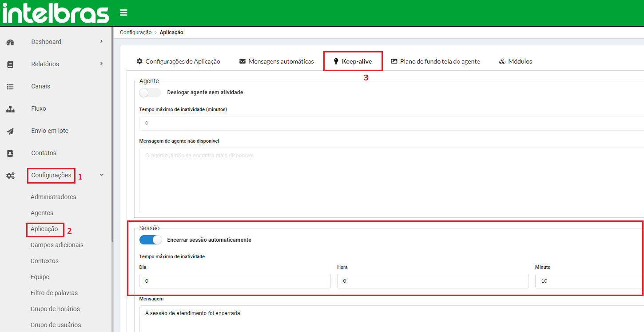Open Aplicação submenu item

click(44, 229)
